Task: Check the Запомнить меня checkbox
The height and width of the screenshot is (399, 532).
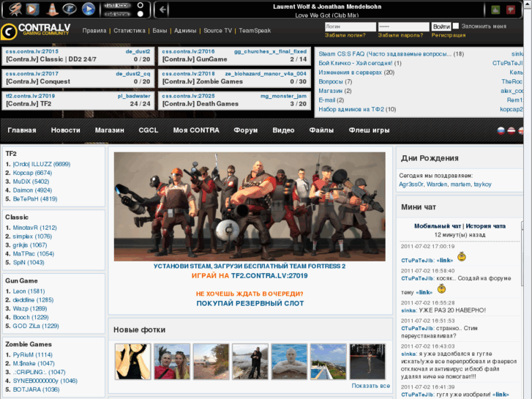Action: click(x=456, y=26)
